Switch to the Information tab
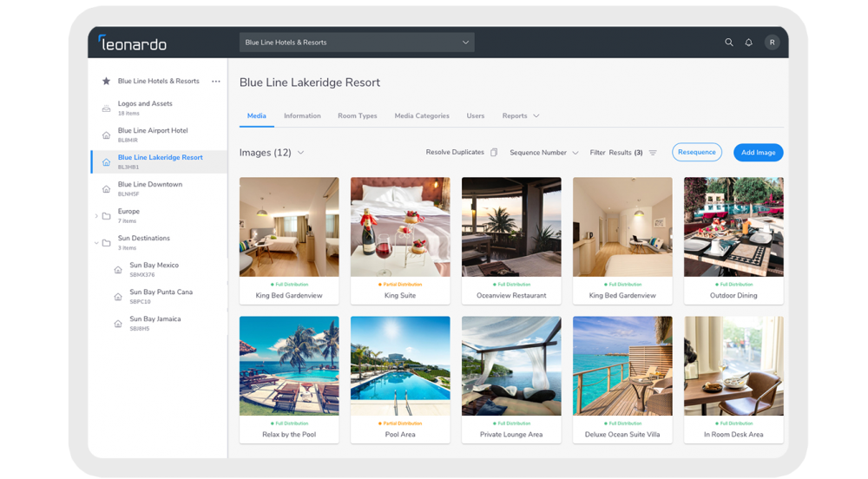This screenshot has height=479, width=868. pyautogui.click(x=302, y=115)
